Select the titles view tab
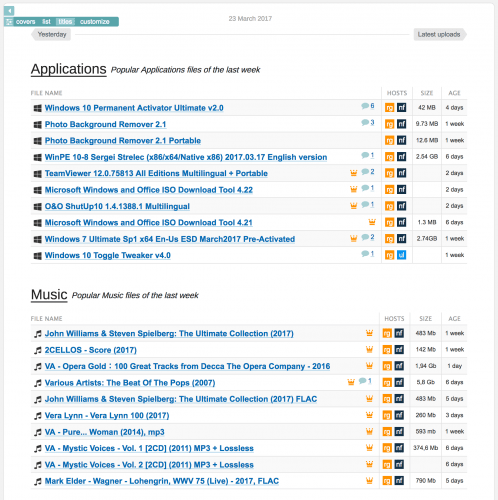Screen dimensions: 498x500 click(x=65, y=22)
